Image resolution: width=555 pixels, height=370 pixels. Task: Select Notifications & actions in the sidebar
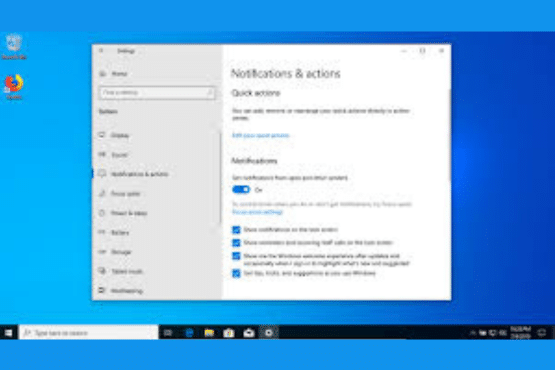tap(139, 174)
